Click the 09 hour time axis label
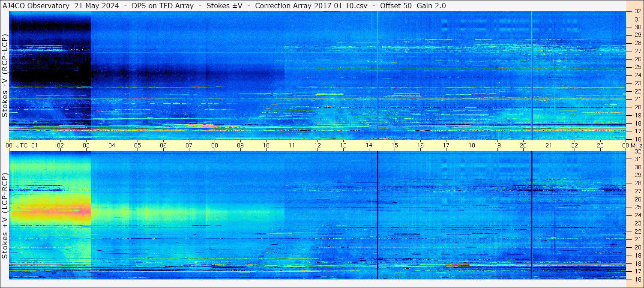Image resolution: width=644 pixels, height=288 pixels. click(x=240, y=145)
